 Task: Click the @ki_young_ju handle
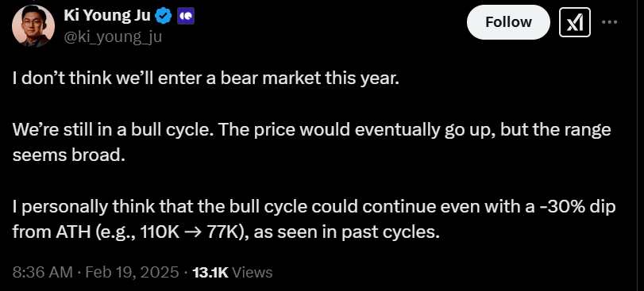[113, 37]
